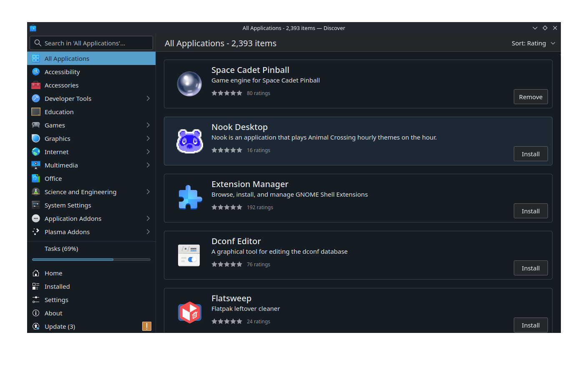Click the All Applications grid icon
588x365 pixels.
[x=36, y=58]
